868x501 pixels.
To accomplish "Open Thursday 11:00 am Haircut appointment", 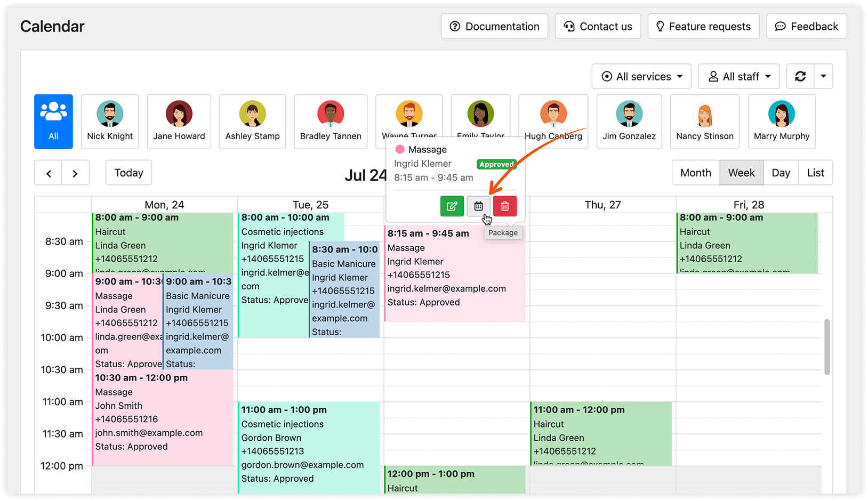I will click(601, 434).
